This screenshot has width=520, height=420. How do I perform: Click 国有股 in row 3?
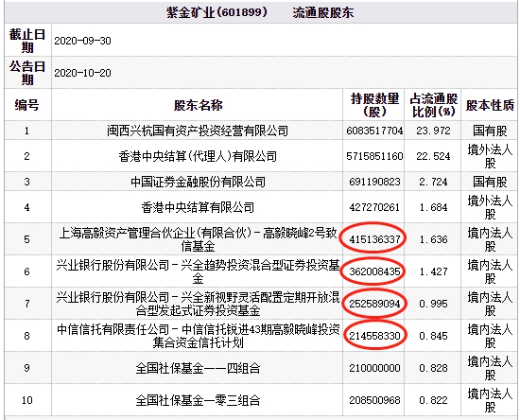490,182
